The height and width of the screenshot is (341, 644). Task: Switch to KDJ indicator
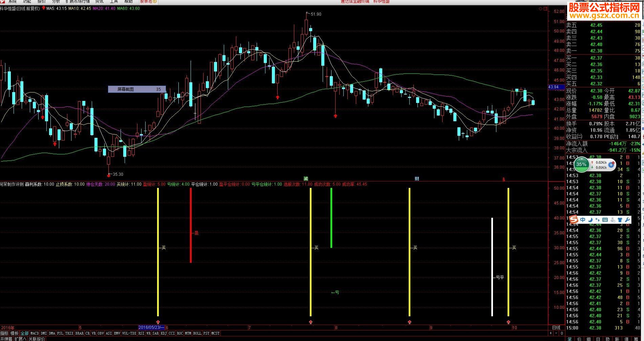(x=164, y=333)
